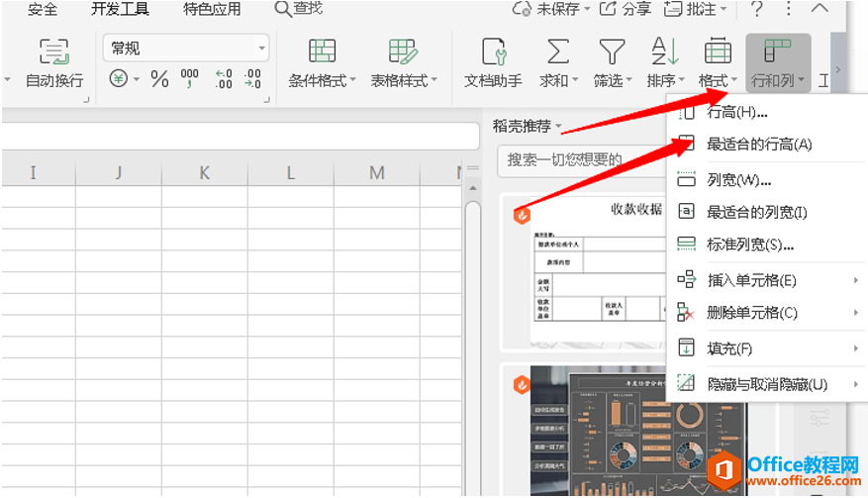This screenshot has height=498, width=868.
Task: Choose 标准列宽(S)... menu item
Action: click(767, 245)
